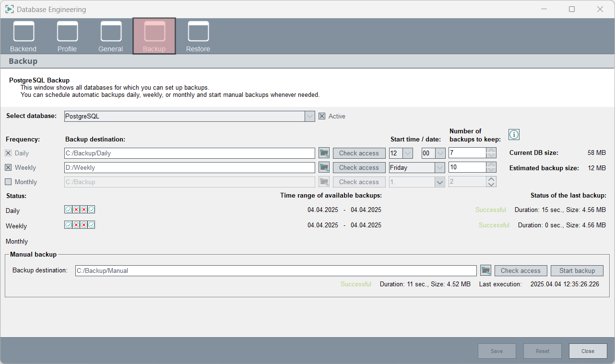Check access for the Daily destination
The image size is (615, 364).
point(359,153)
